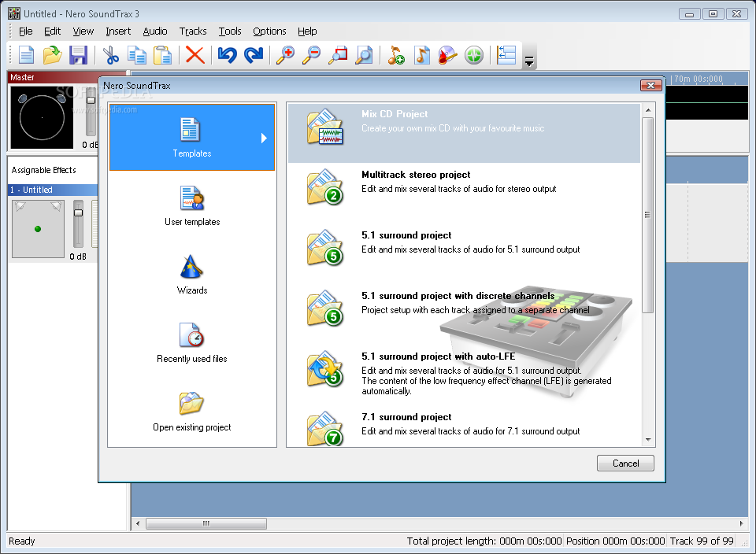Open the Tools menu
Screen dimensions: 756x554
[229, 31]
